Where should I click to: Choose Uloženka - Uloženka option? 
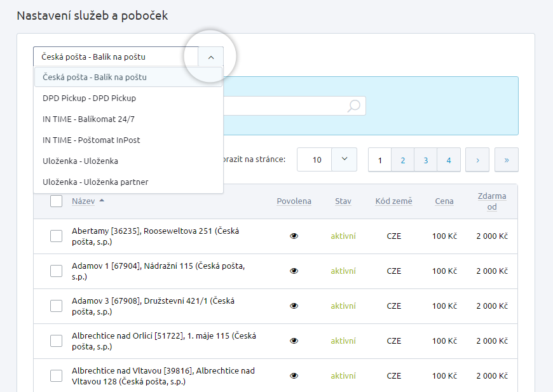128,161
